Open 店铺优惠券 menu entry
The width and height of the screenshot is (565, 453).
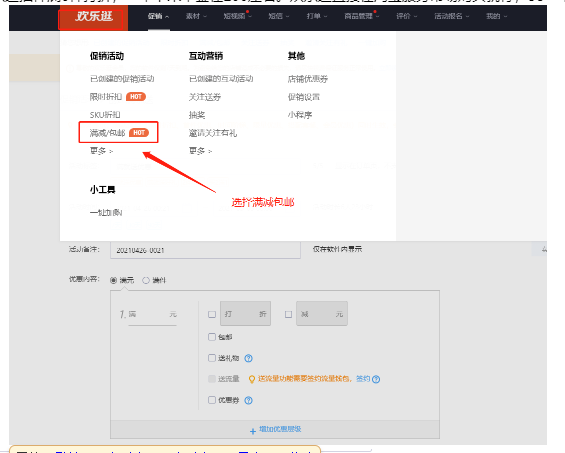pyautogui.click(x=308, y=79)
